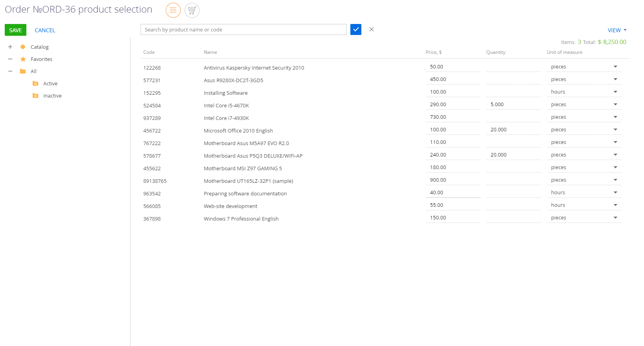Click the Price, $ column header
The width and height of the screenshot is (644, 346).
click(x=434, y=52)
